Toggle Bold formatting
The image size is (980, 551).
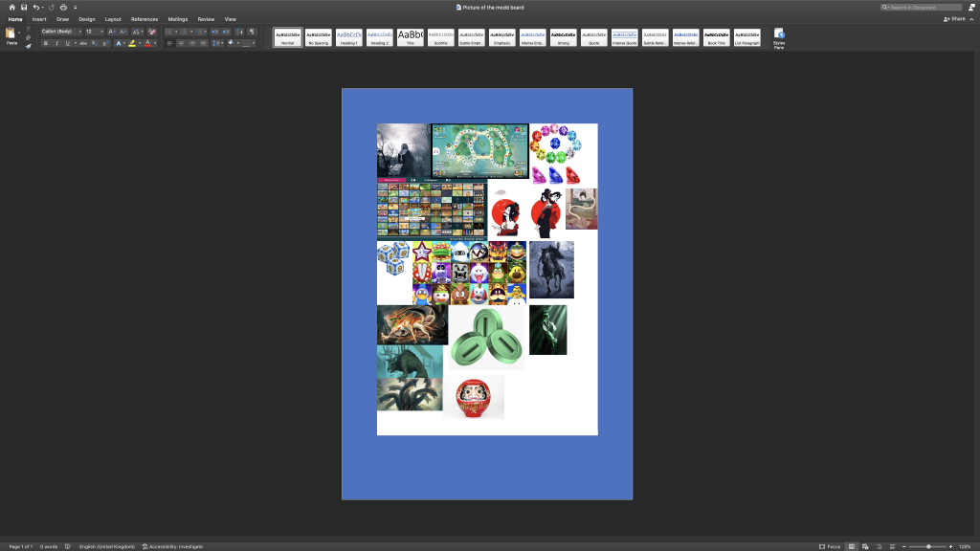[x=46, y=43]
